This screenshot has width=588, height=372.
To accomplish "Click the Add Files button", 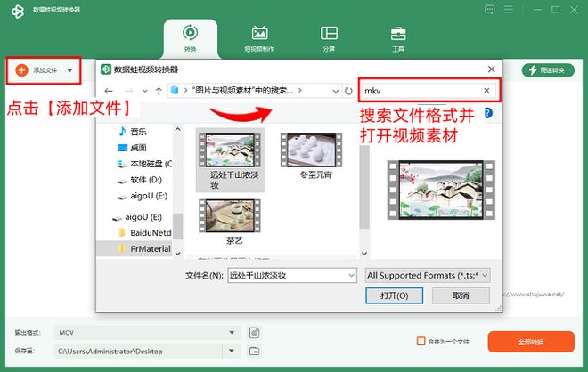I will pyautogui.click(x=37, y=70).
